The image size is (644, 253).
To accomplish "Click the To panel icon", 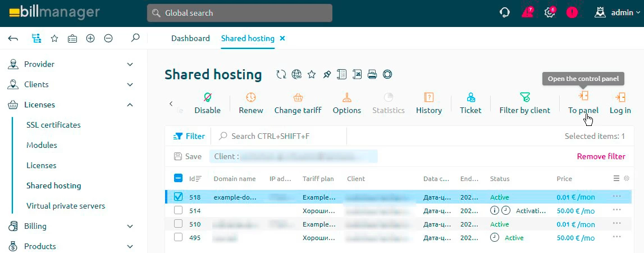I will coord(583,97).
